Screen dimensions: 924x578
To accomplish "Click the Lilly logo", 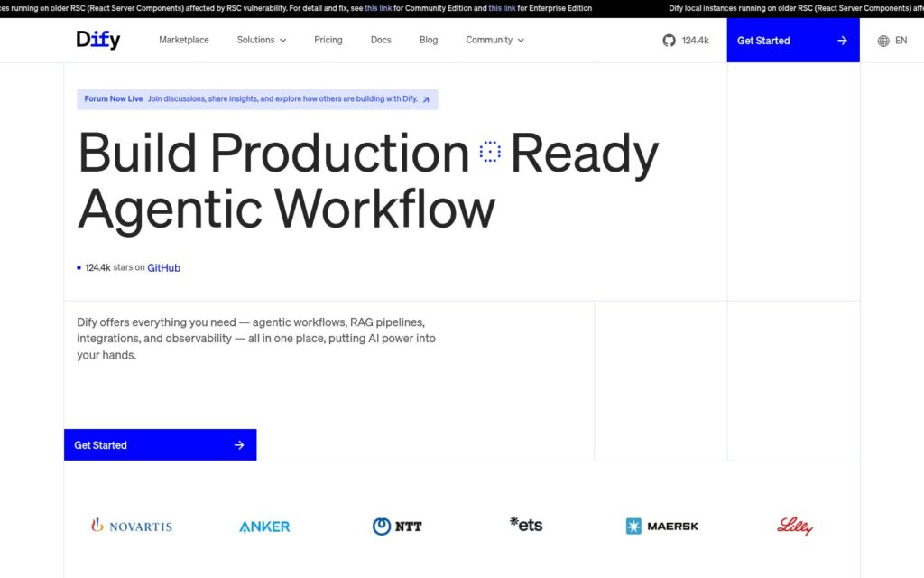I will click(795, 527).
